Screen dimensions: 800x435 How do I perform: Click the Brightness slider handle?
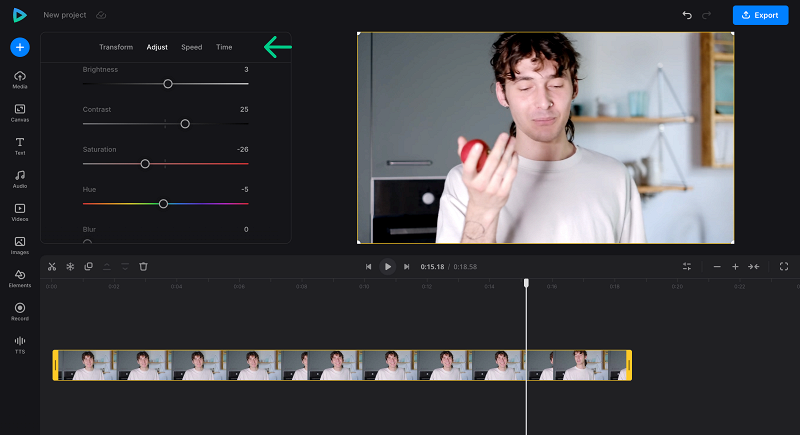click(168, 84)
